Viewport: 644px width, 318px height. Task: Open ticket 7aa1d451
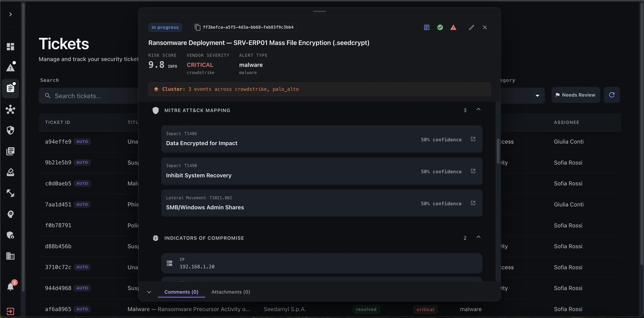tap(58, 204)
